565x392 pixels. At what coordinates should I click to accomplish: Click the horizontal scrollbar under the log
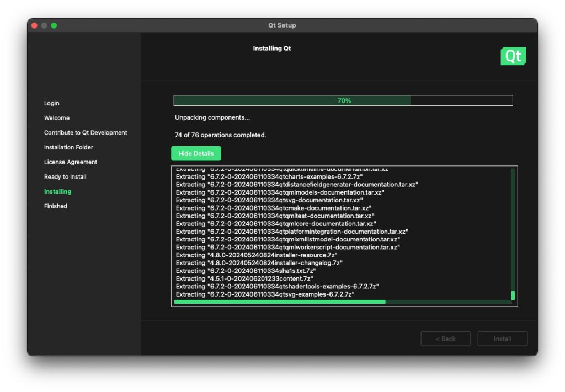(x=279, y=302)
